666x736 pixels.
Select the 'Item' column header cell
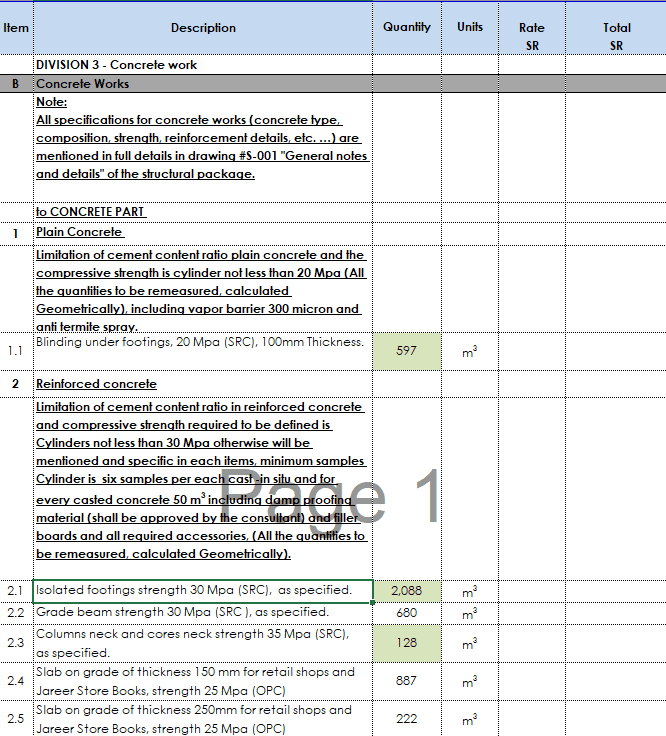click(16, 28)
